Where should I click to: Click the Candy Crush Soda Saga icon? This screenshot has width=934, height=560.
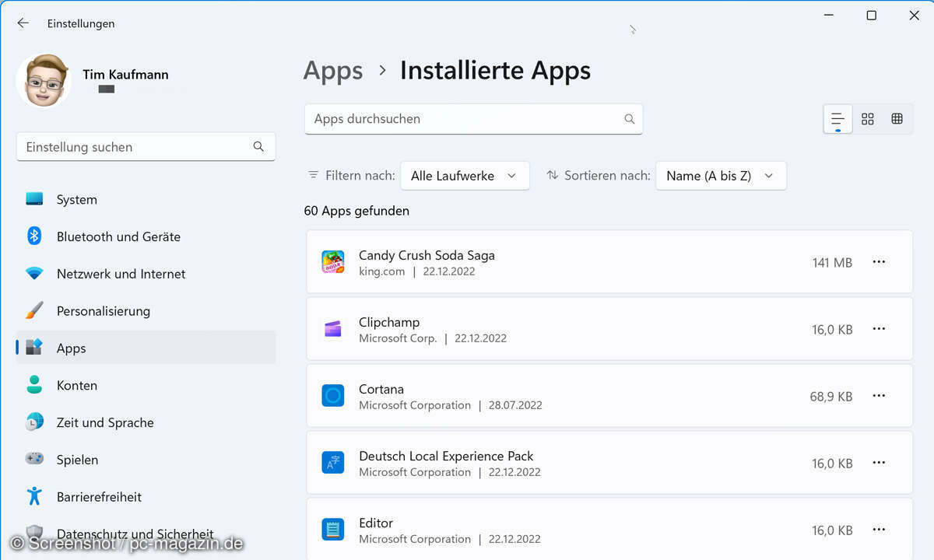click(x=333, y=262)
